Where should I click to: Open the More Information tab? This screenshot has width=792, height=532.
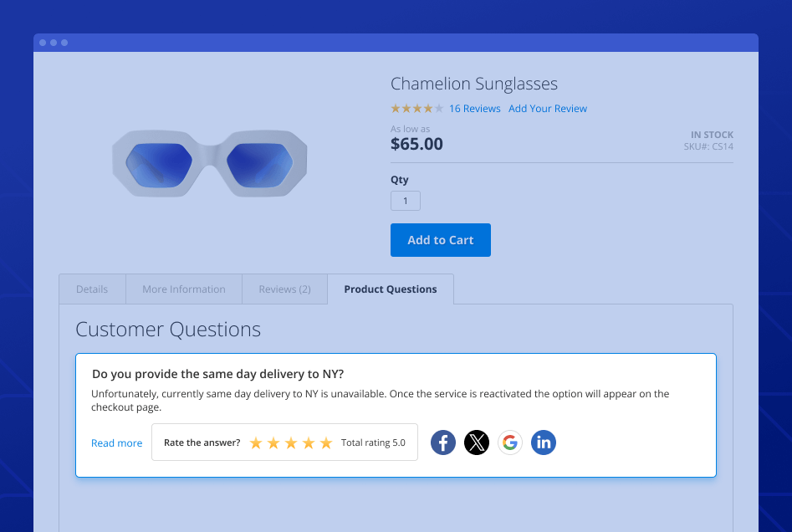click(183, 289)
